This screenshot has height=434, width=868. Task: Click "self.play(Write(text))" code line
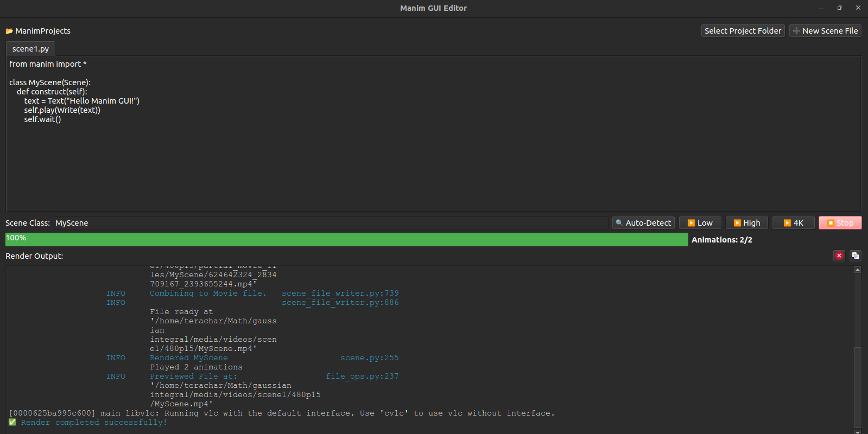point(62,110)
